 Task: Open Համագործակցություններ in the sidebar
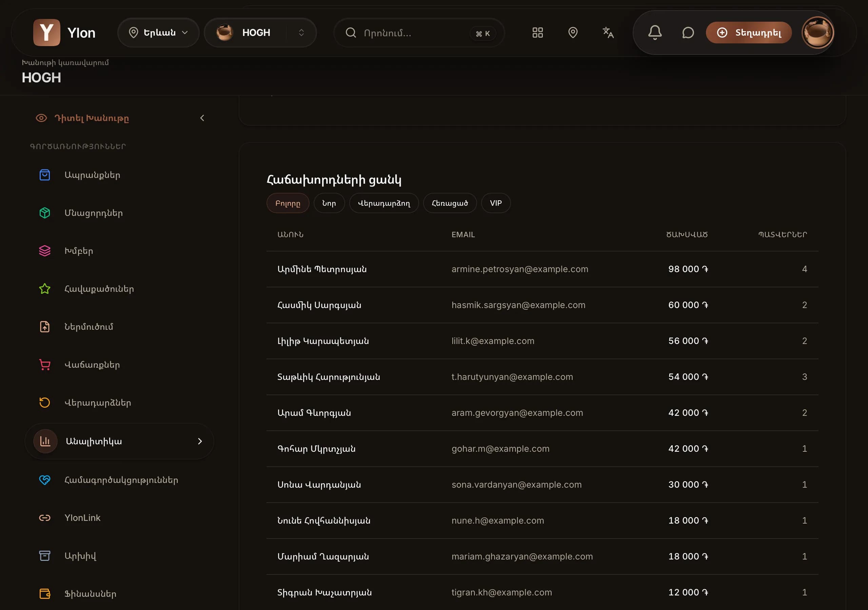(x=119, y=480)
